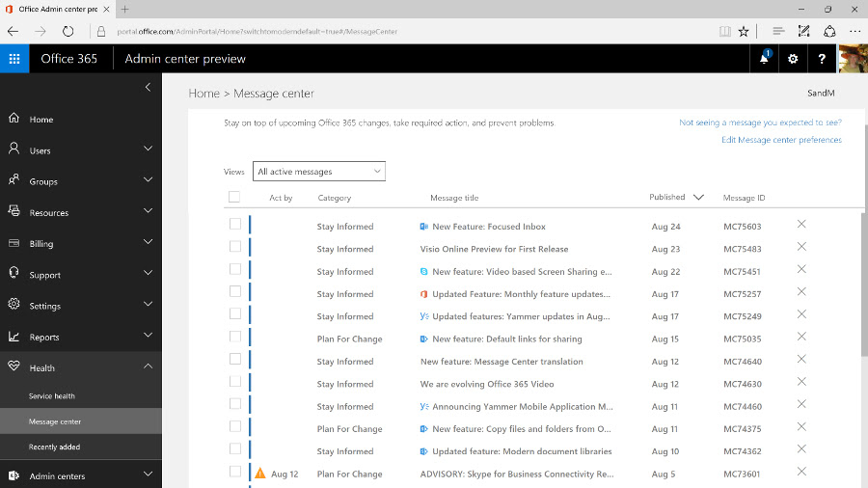Check the Message Center translation checkbox
This screenshot has height=488, width=868.
click(x=235, y=359)
